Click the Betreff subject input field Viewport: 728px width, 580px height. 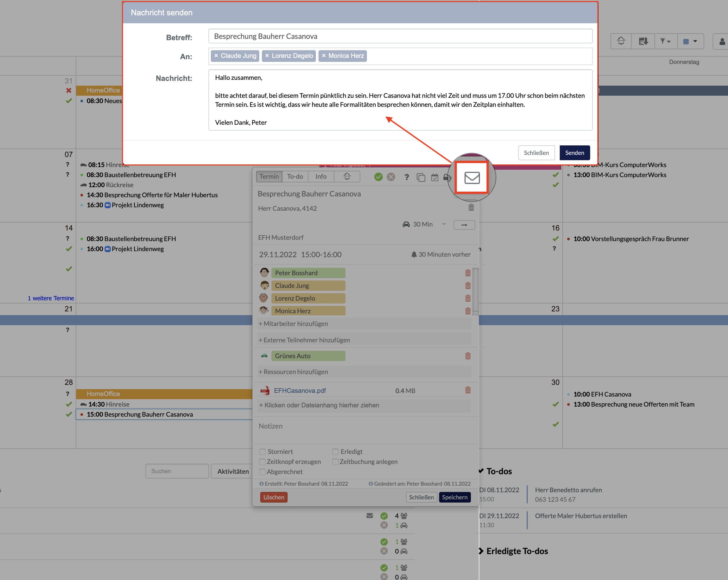pos(400,36)
